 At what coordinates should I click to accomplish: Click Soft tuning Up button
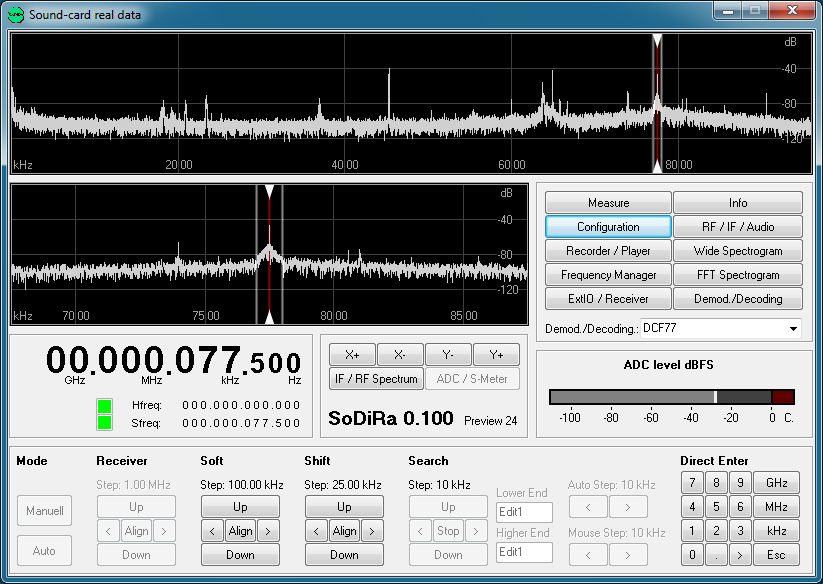point(240,507)
